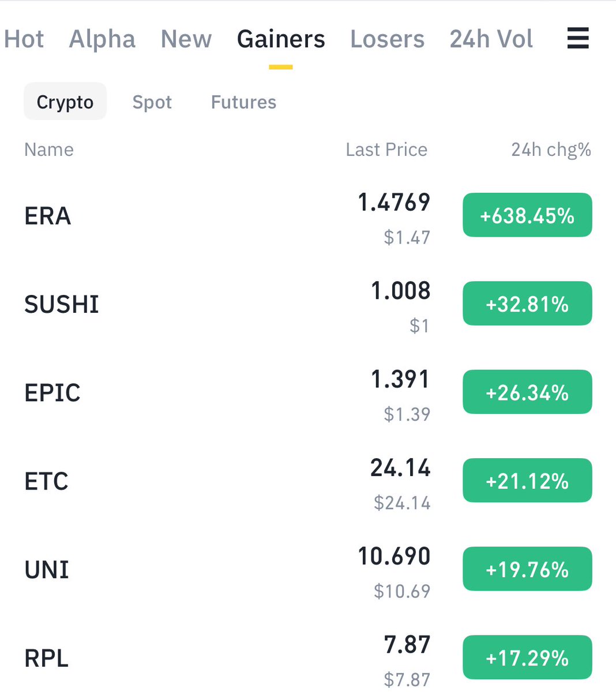The width and height of the screenshot is (616, 692).
Task: Select the Spot filter chip
Action: point(152,102)
